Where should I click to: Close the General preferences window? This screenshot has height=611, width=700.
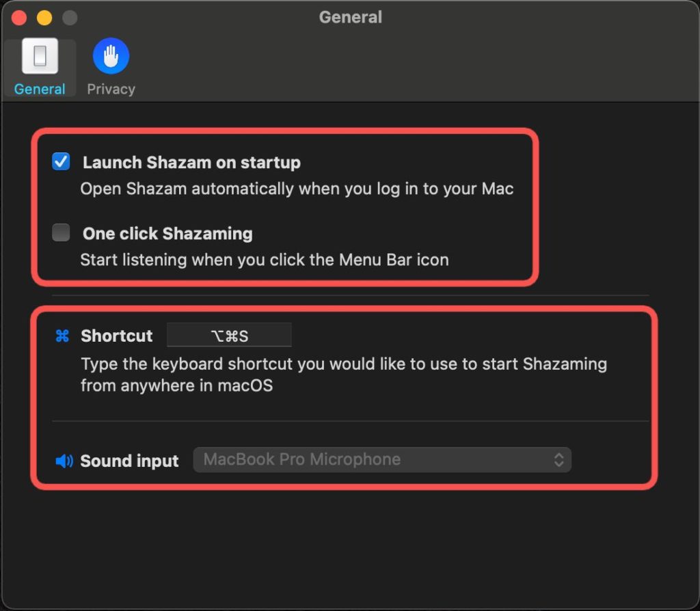pos(19,18)
